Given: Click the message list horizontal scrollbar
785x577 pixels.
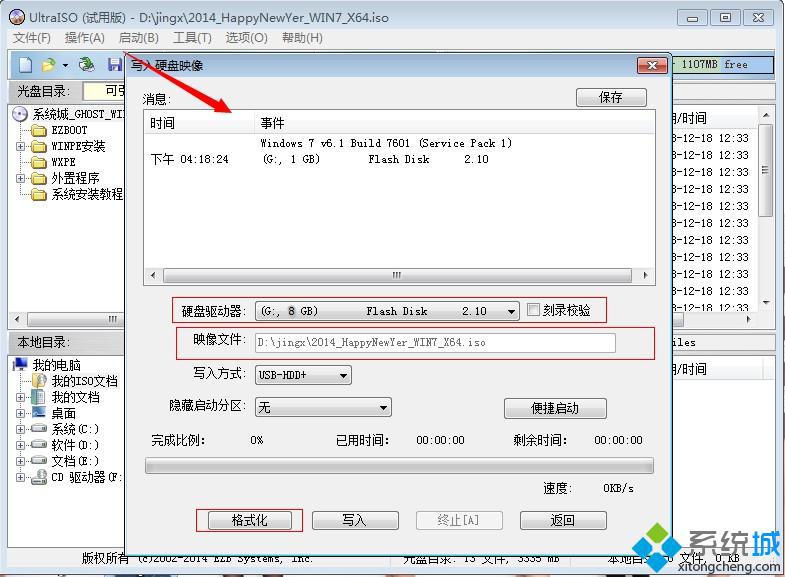Looking at the screenshot, I should pyautogui.click(x=397, y=275).
